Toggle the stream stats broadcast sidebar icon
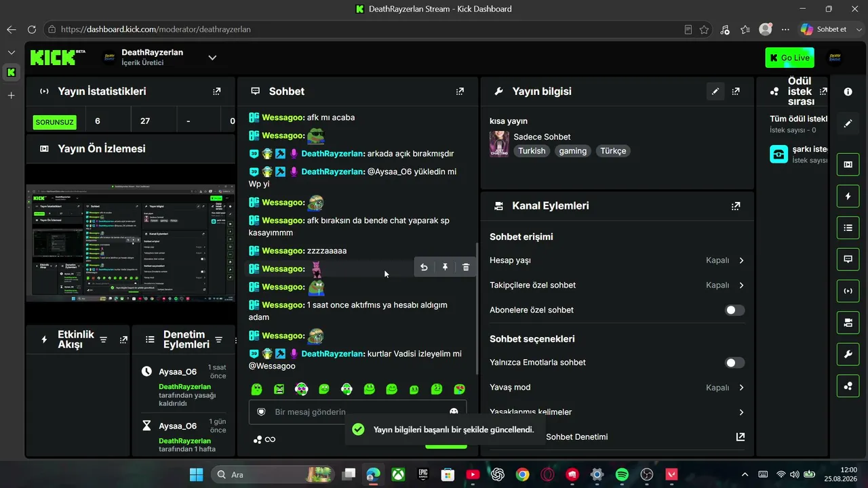Screen dimensions: 868x488 click(848, 291)
